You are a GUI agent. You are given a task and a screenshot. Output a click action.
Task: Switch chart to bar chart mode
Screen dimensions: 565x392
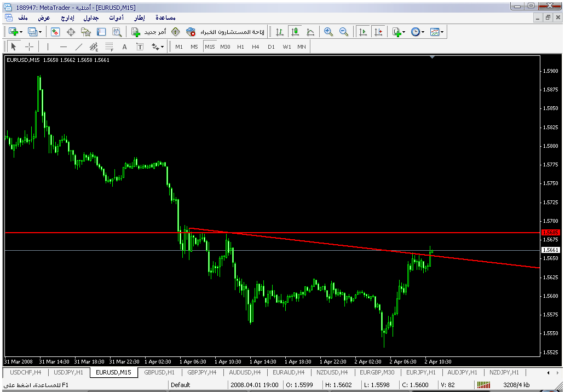(280, 32)
